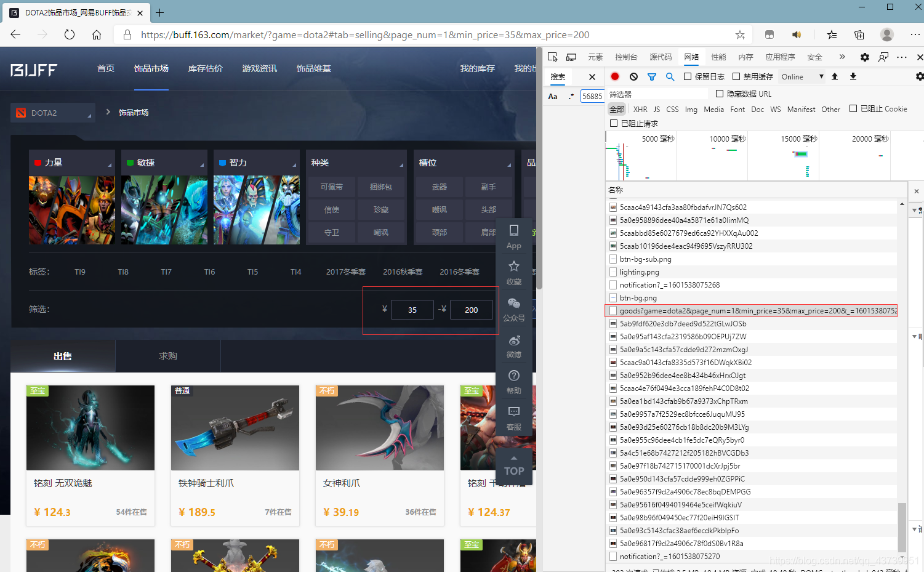Open the 微博 Weibo sidebar icon
Image resolution: width=924 pixels, height=572 pixels.
point(514,345)
